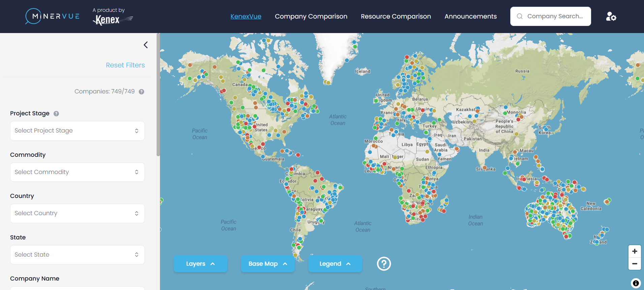The image size is (644, 290).
Task: Click the Reset Filters link
Action: pos(125,65)
